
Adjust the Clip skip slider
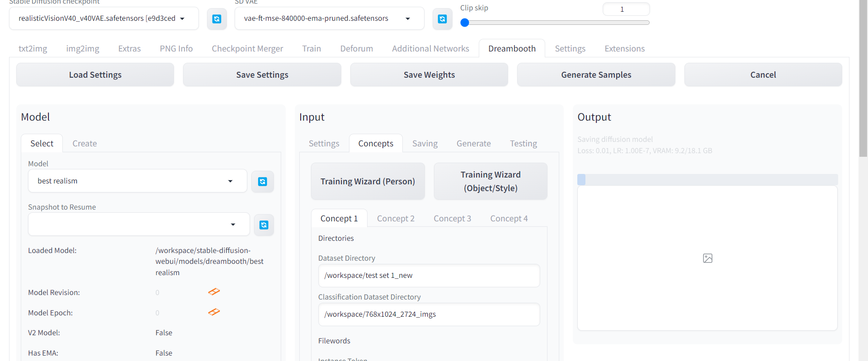click(x=465, y=23)
